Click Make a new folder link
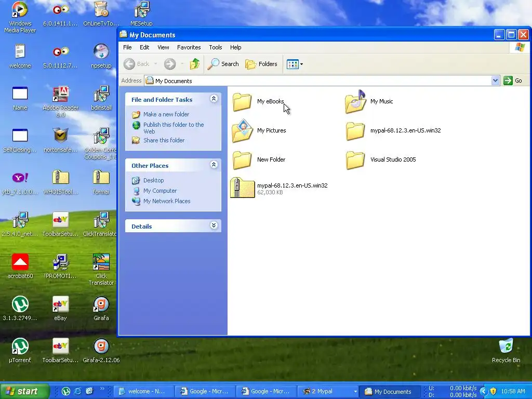Viewport: 532px width, 399px height. [x=166, y=114]
